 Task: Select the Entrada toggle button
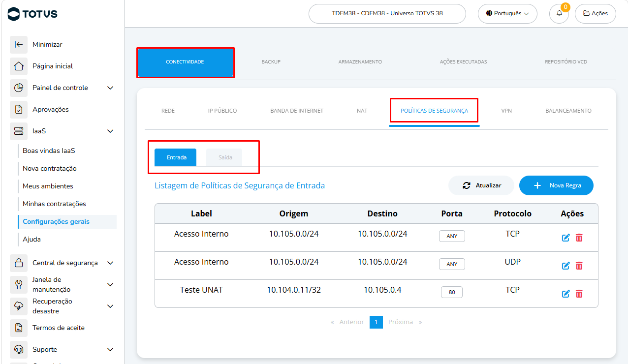pos(176,157)
